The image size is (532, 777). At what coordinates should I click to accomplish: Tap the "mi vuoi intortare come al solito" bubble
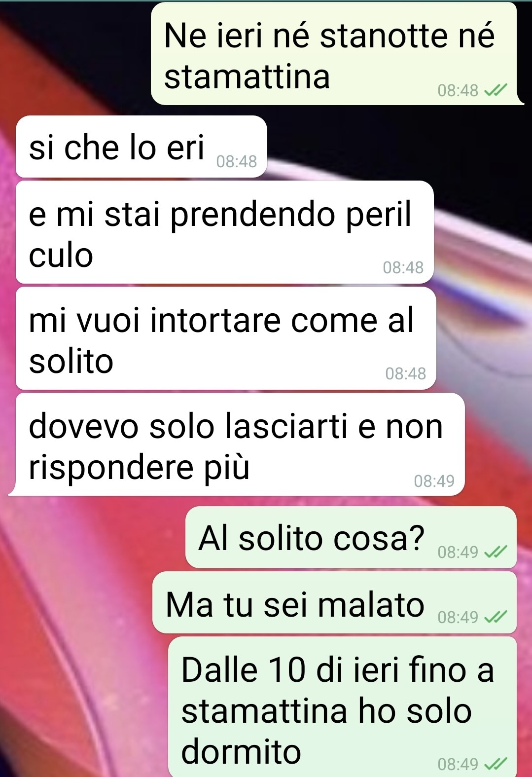[226, 338]
